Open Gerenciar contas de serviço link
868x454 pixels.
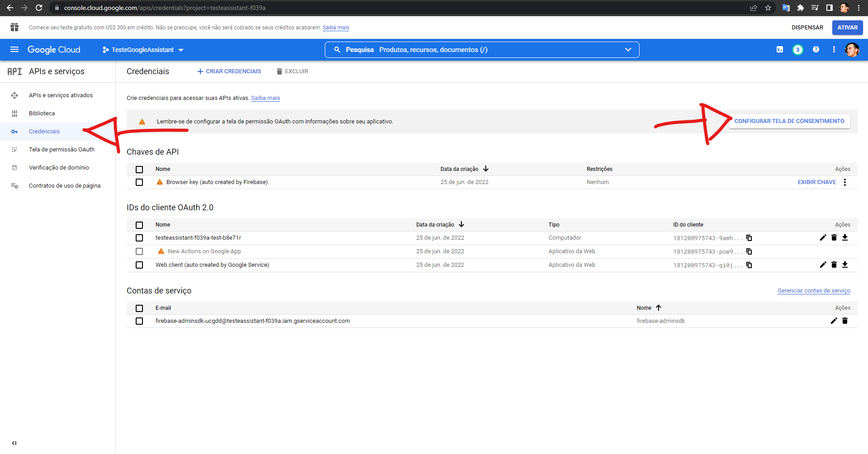(x=813, y=290)
